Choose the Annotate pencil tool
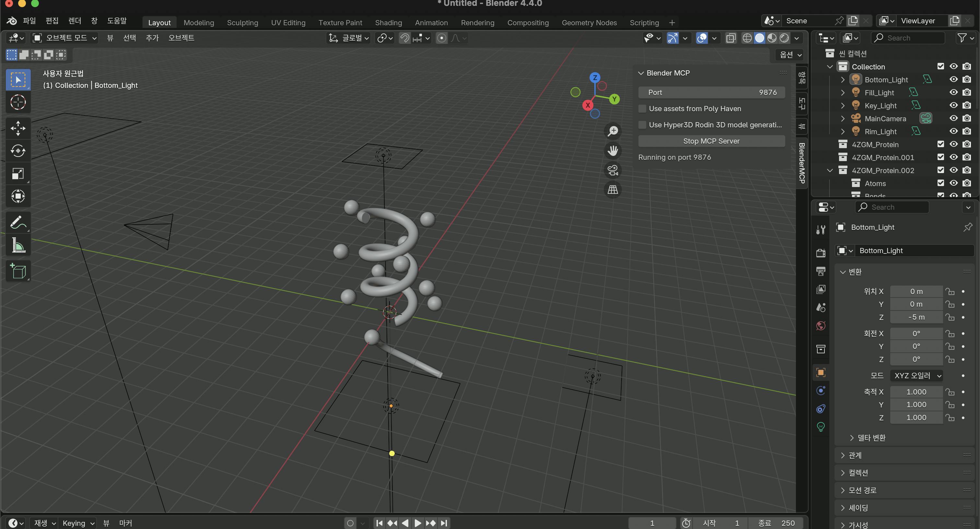 pyautogui.click(x=18, y=222)
